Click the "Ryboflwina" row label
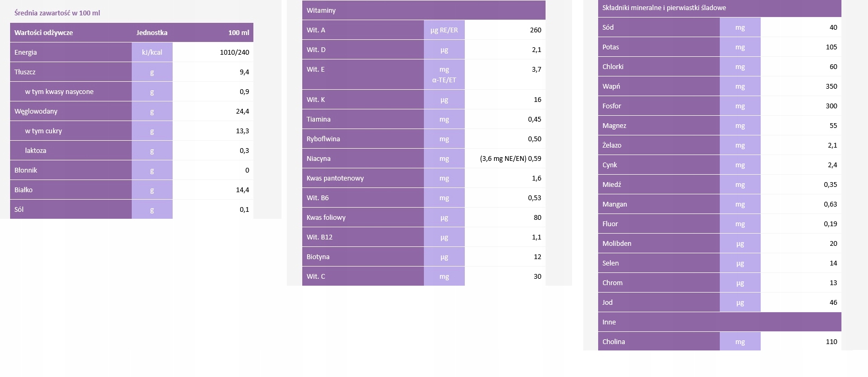The width and height of the screenshot is (868, 377). [323, 139]
